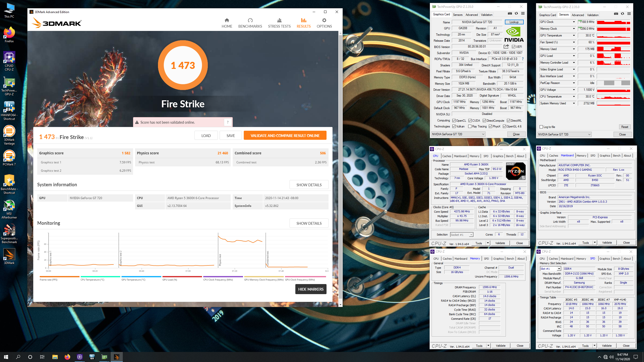Toggle the CUDA checkbox

click(470, 121)
